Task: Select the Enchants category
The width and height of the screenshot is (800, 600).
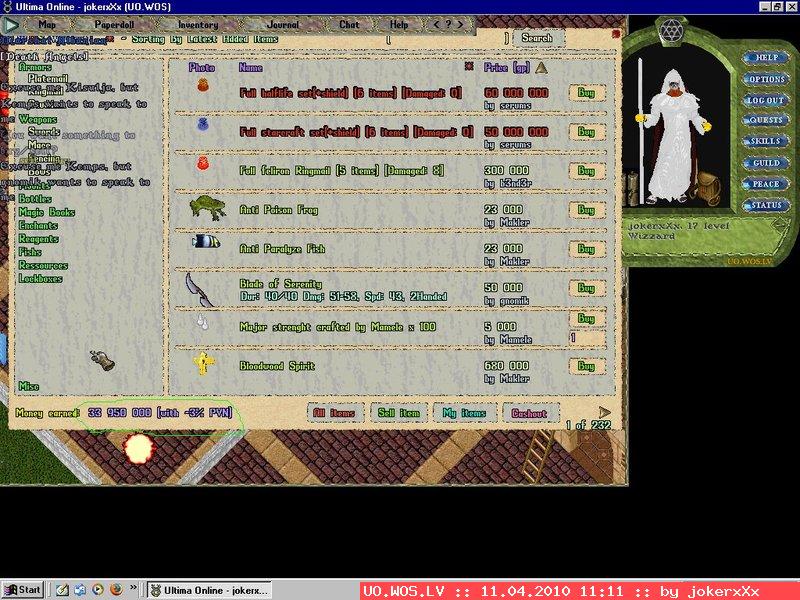Action: point(38,225)
